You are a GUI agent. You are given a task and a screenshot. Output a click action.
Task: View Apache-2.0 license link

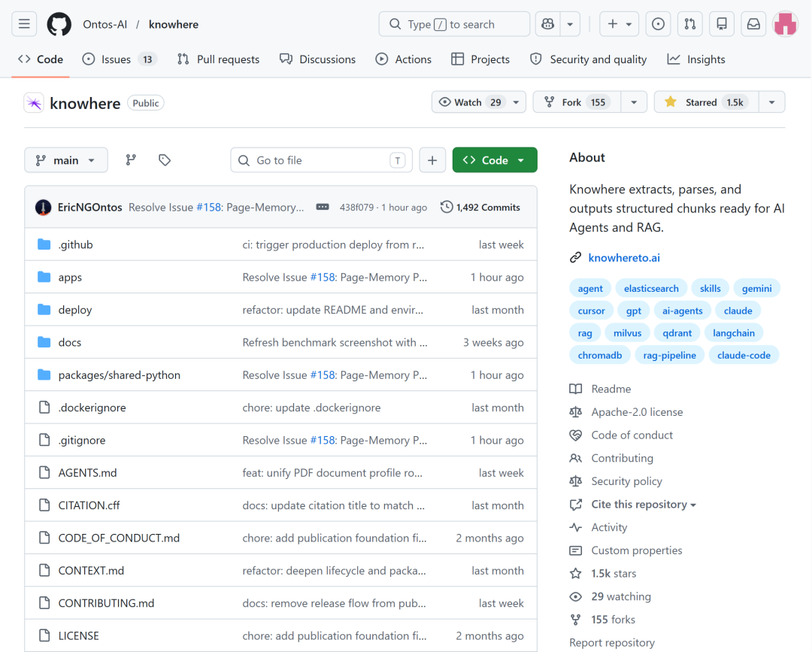coord(637,411)
